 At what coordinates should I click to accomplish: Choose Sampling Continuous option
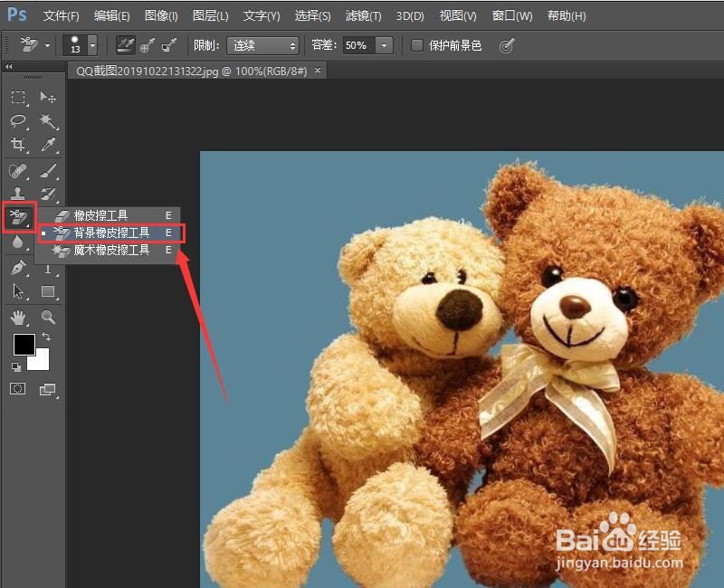click(125, 45)
